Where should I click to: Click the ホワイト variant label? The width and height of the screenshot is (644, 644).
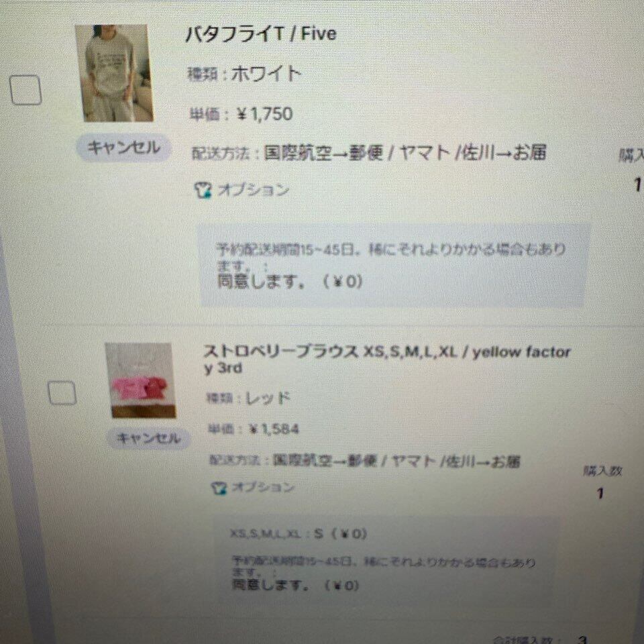click(x=266, y=74)
